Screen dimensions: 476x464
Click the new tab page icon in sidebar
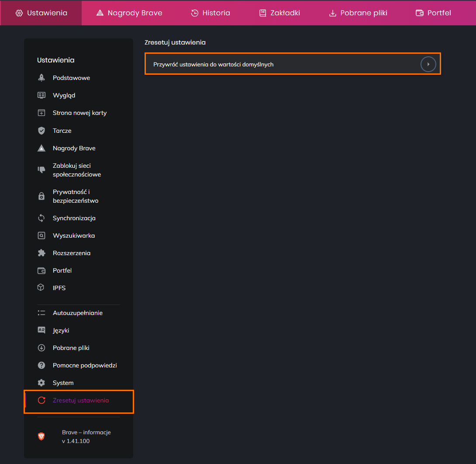41,113
